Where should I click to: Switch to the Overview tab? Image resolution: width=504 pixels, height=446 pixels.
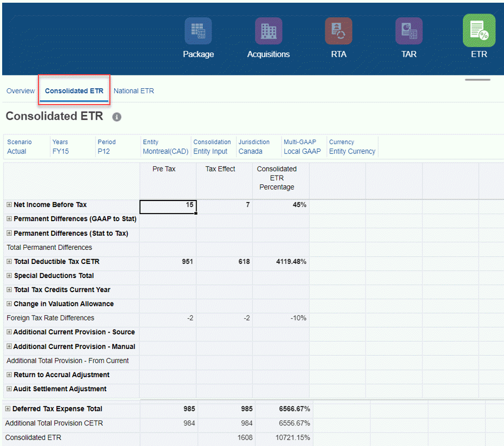(x=21, y=91)
